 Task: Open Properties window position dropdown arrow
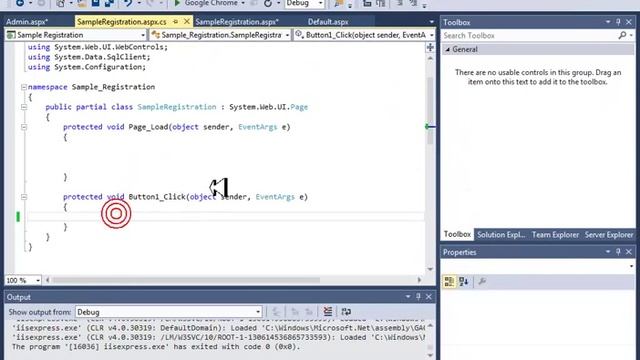pos(608,252)
